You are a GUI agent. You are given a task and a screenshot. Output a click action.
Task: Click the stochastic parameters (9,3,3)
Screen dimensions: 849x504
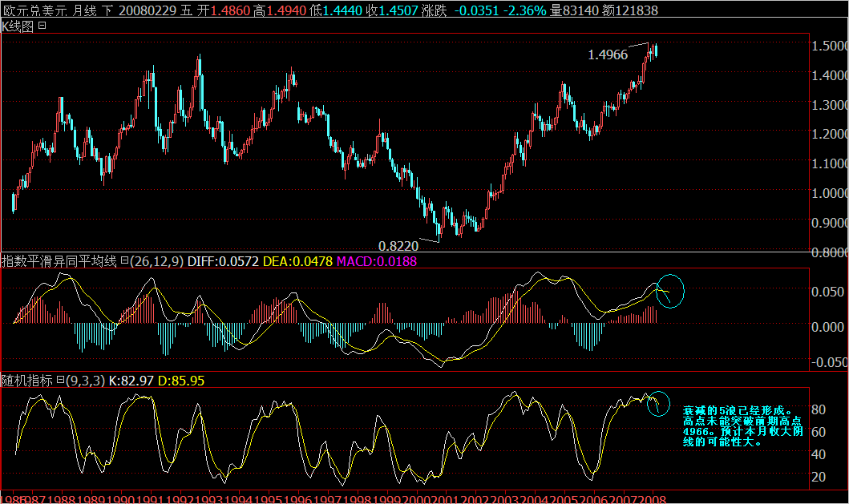click(x=85, y=381)
